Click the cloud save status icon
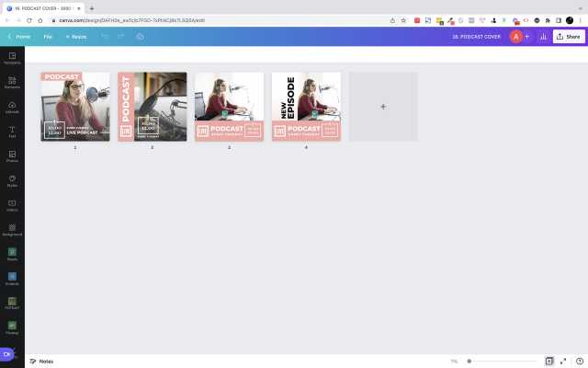588x368 pixels. pyautogui.click(x=140, y=36)
